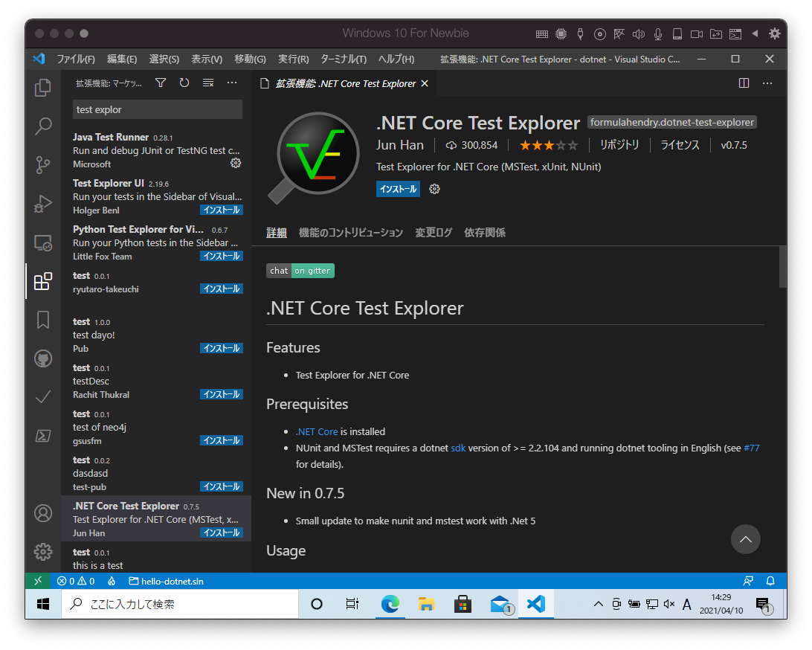The width and height of the screenshot is (812, 650).
Task: Split the editor to the right
Action: point(744,83)
